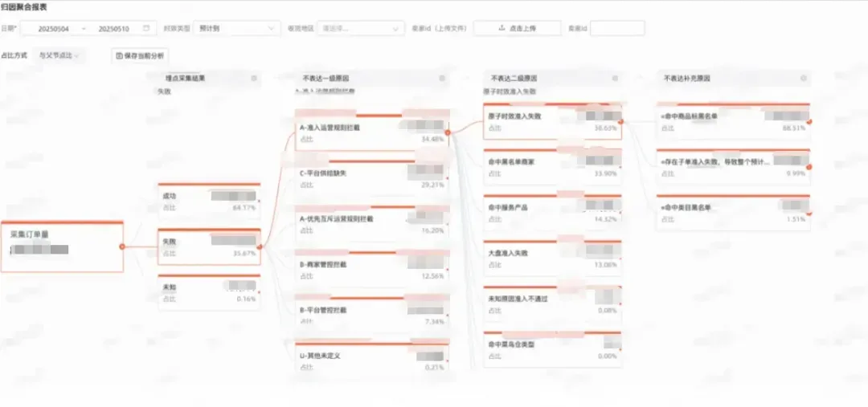Click start date 20250504 field
Image resolution: width=868 pixels, height=407 pixels.
54,29
